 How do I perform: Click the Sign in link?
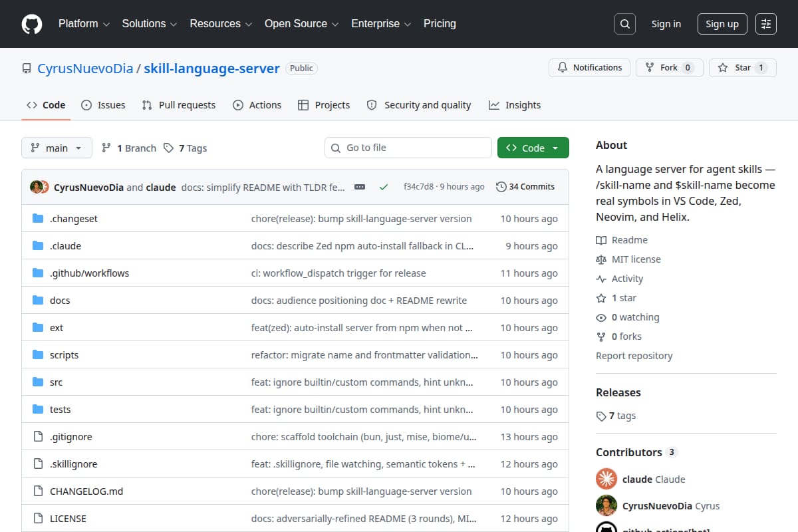[666, 24]
